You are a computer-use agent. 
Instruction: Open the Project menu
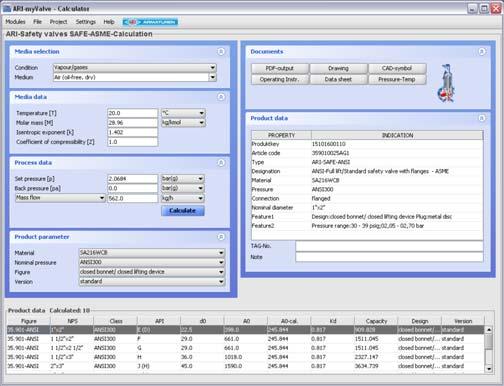[x=58, y=22]
